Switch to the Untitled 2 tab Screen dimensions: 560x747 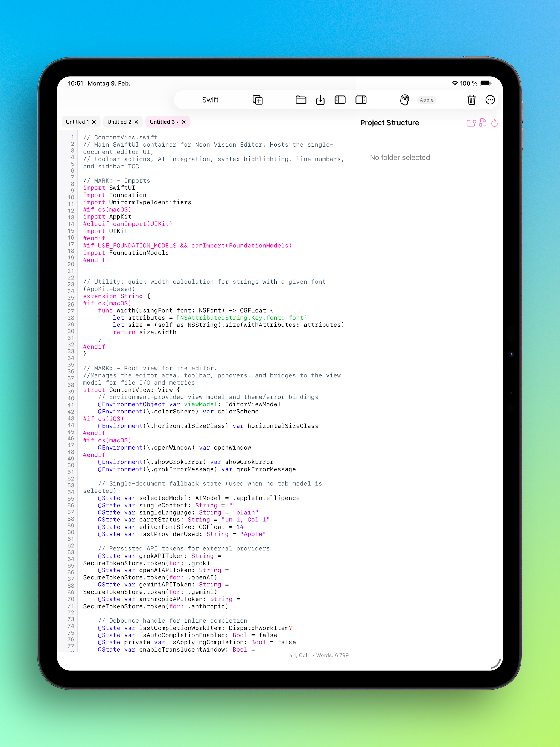coord(119,122)
